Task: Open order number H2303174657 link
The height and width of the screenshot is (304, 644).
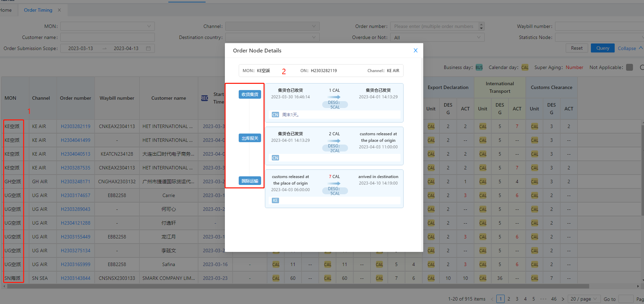Action: [x=76, y=195]
